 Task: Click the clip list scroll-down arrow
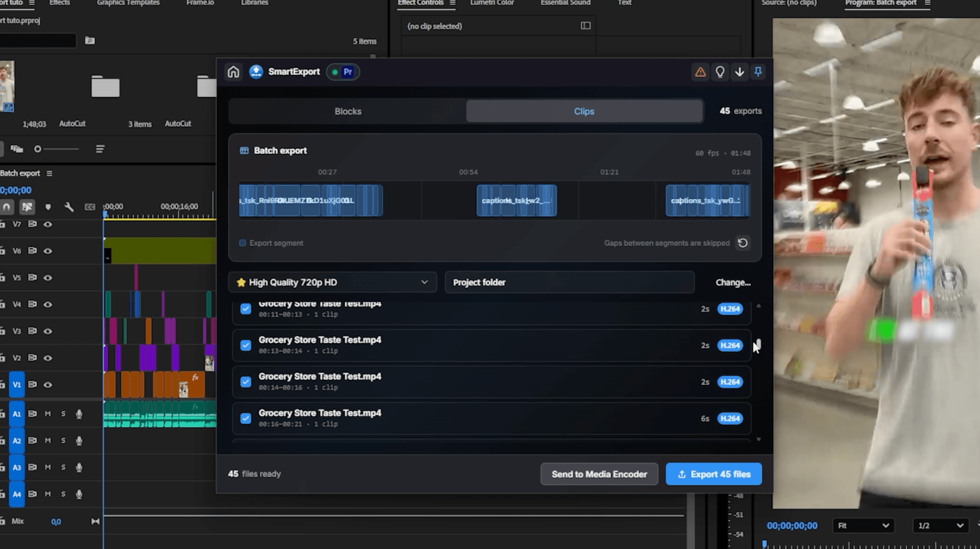tap(758, 440)
